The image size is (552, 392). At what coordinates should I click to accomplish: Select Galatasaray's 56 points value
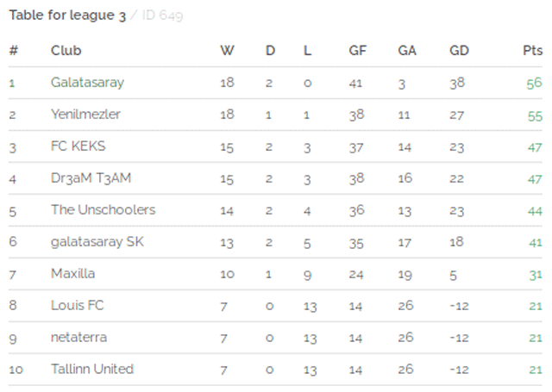click(535, 84)
